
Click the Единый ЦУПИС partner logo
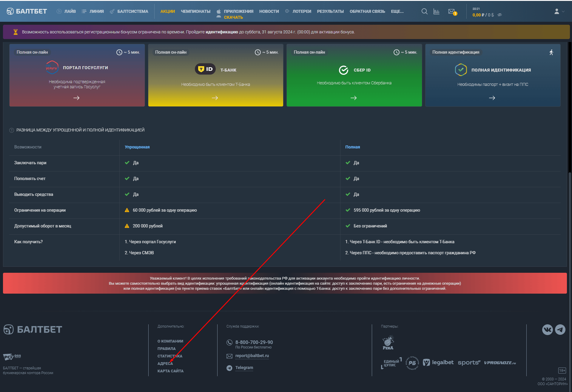tap(391, 363)
